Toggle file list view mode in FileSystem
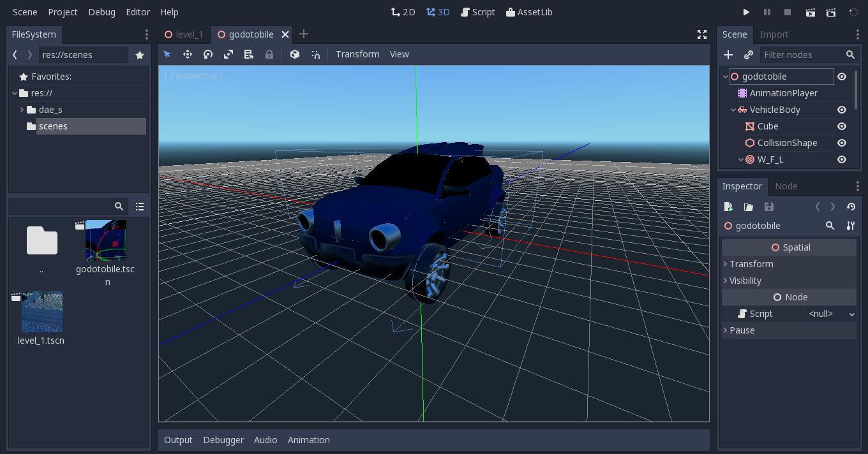Viewport: 868px width, 454px height. tap(140, 207)
